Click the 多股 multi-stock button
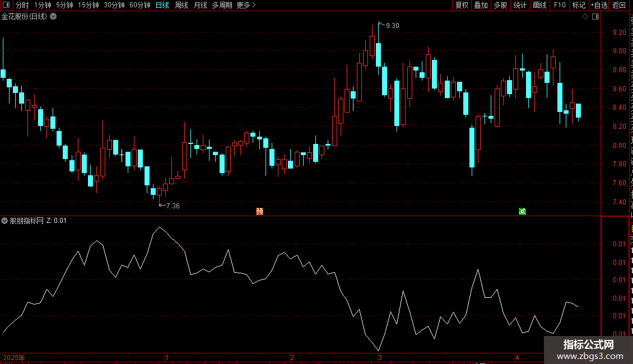633x364 pixels. [500, 5]
